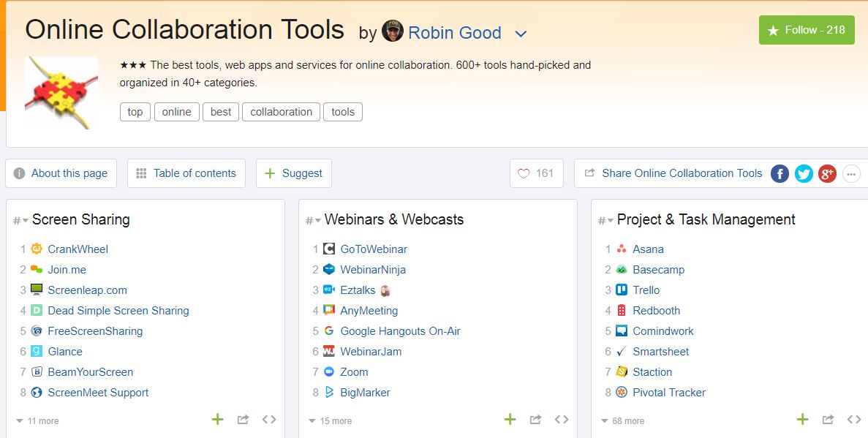Click the puzzle pieces list thumbnail
Image resolution: width=868 pixels, height=438 pixels.
[x=61, y=93]
